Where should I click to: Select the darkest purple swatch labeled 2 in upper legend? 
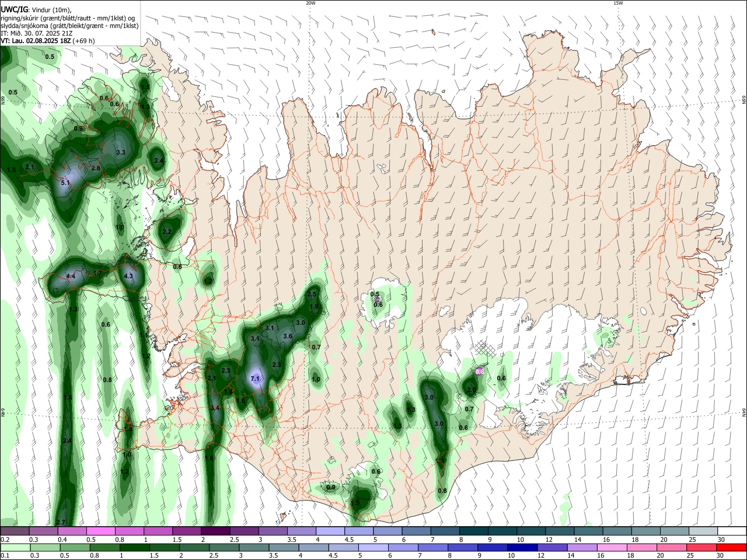215,531
